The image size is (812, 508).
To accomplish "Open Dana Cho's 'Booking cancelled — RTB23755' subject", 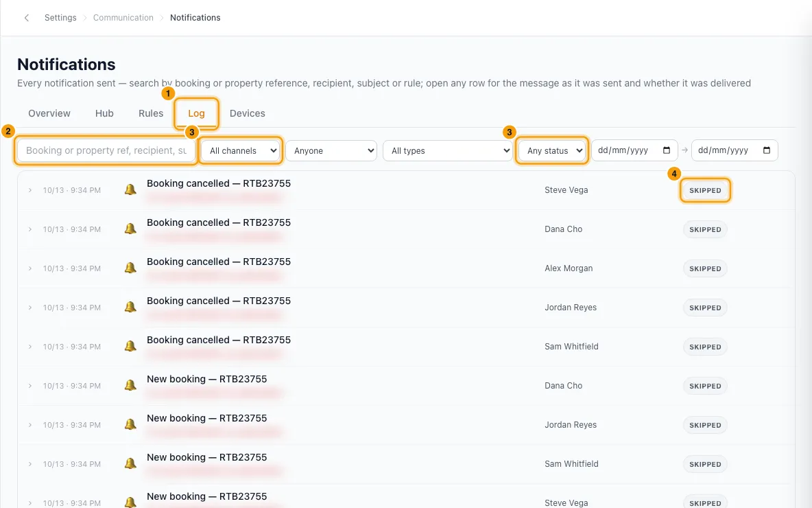I will (x=219, y=222).
